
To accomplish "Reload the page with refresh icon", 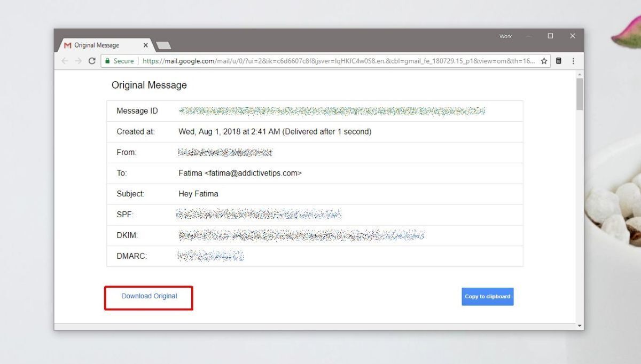I will tap(92, 61).
